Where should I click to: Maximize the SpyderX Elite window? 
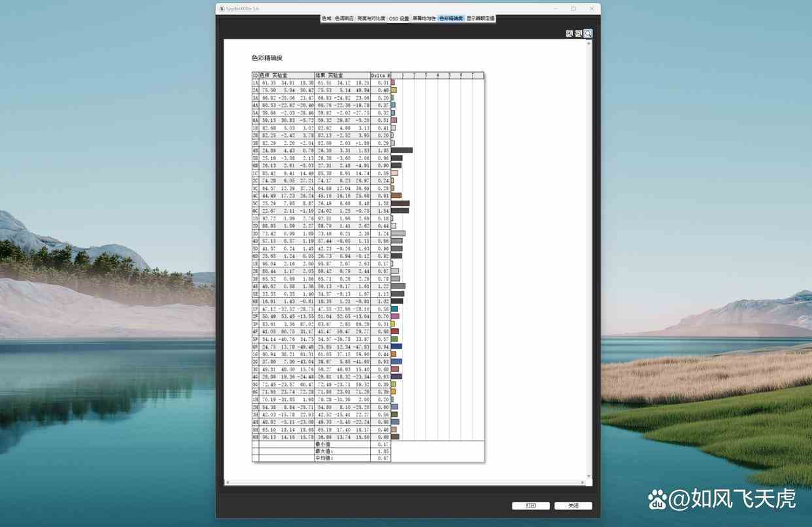[x=573, y=8]
